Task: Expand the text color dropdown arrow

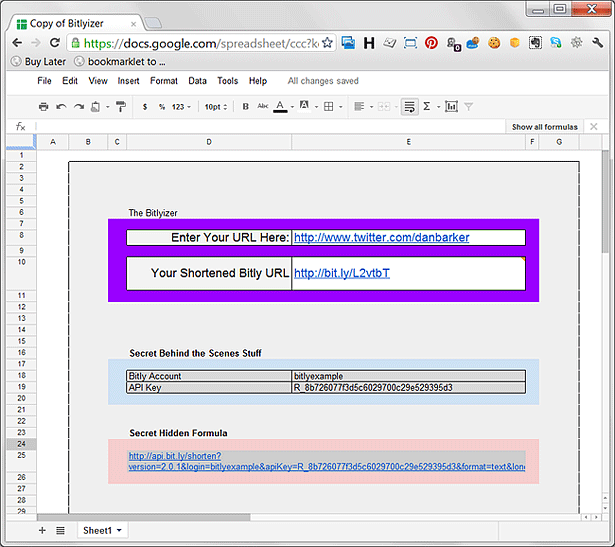Action: (292, 107)
